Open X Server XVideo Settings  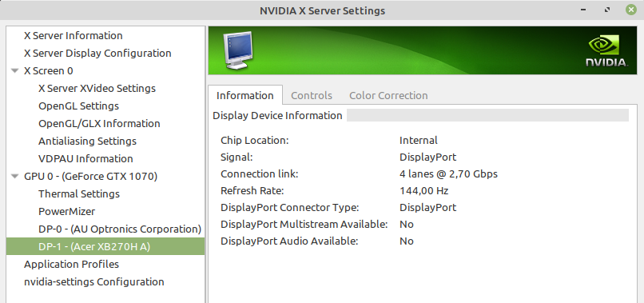pos(97,89)
